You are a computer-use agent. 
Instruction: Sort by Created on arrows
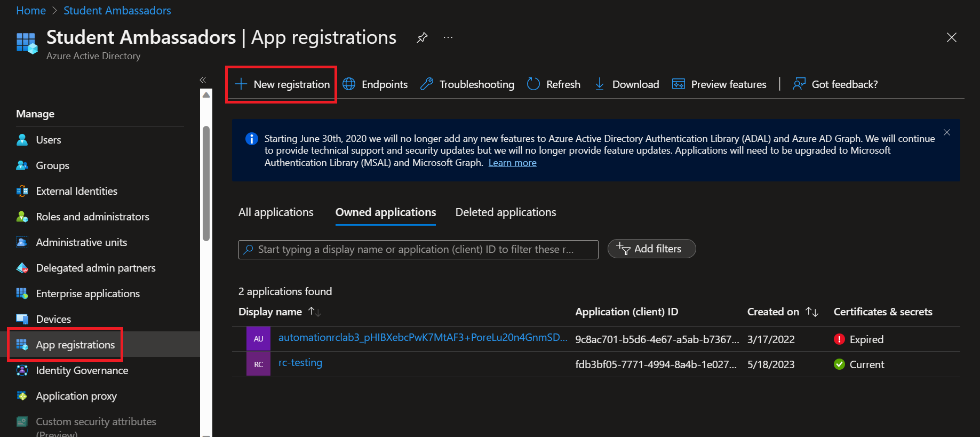812,312
